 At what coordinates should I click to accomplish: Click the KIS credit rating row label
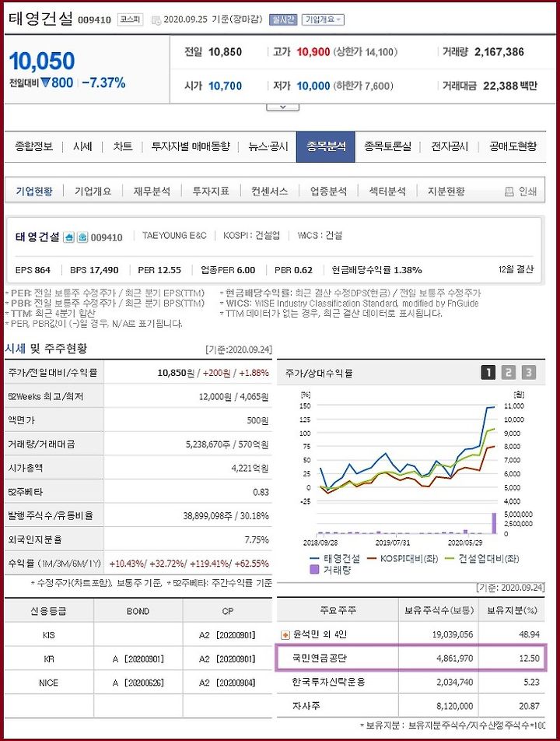pos(49,635)
